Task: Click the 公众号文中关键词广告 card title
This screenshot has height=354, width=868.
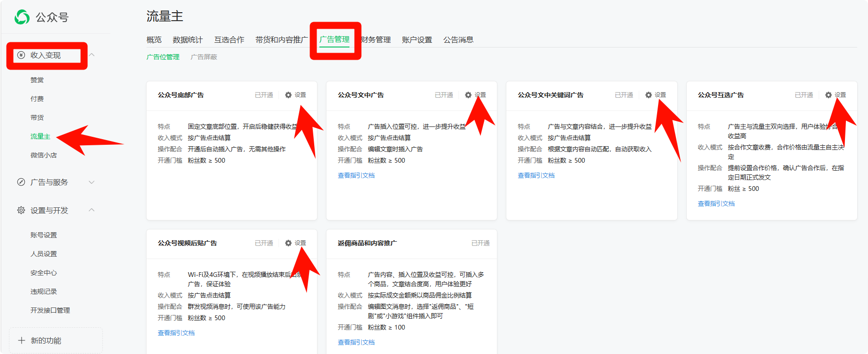Action: point(550,95)
